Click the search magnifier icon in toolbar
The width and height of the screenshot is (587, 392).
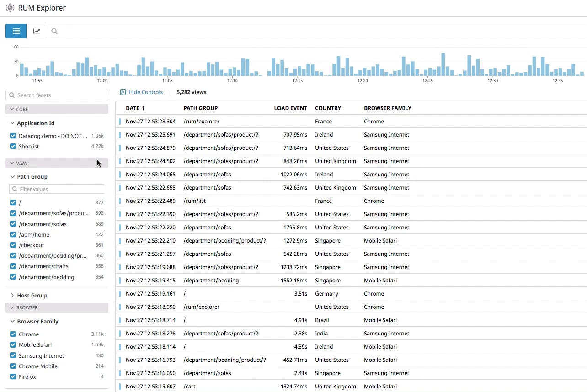(x=54, y=32)
